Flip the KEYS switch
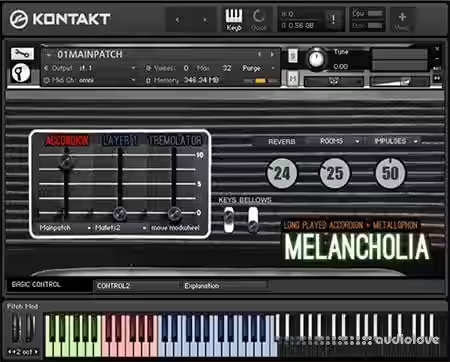 pos(229,219)
